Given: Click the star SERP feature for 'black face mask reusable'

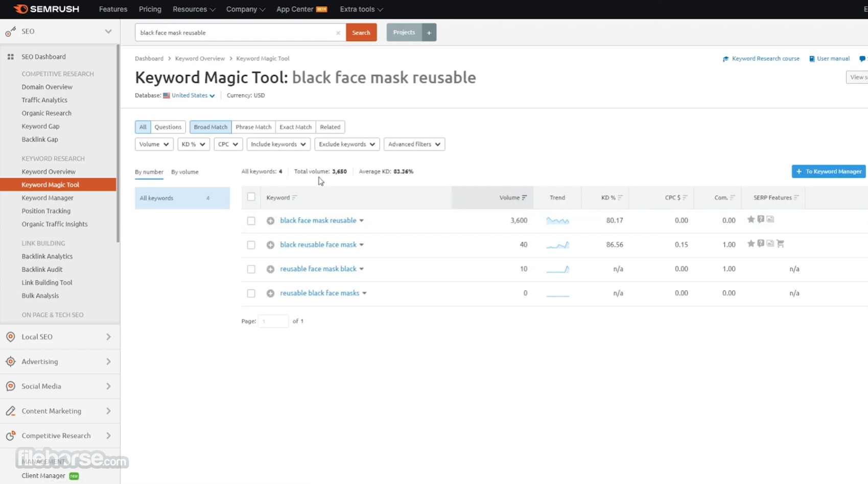Looking at the screenshot, I should [x=751, y=219].
